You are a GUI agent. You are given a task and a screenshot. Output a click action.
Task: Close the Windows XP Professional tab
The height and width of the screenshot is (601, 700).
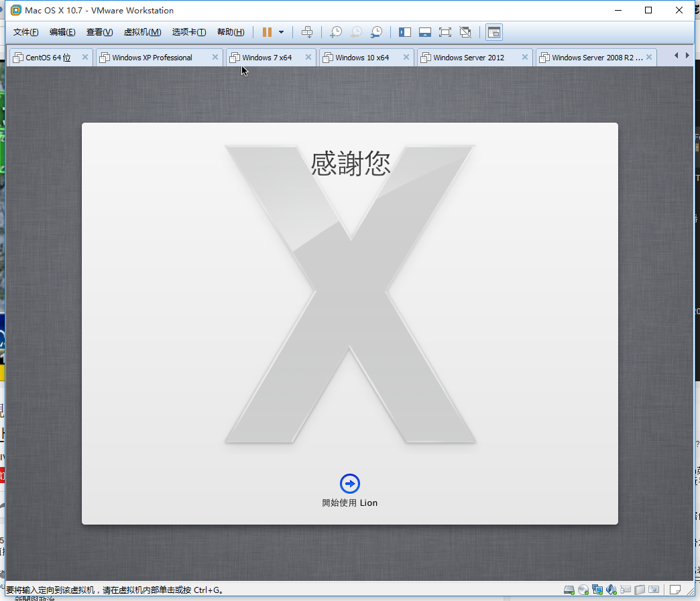click(215, 57)
